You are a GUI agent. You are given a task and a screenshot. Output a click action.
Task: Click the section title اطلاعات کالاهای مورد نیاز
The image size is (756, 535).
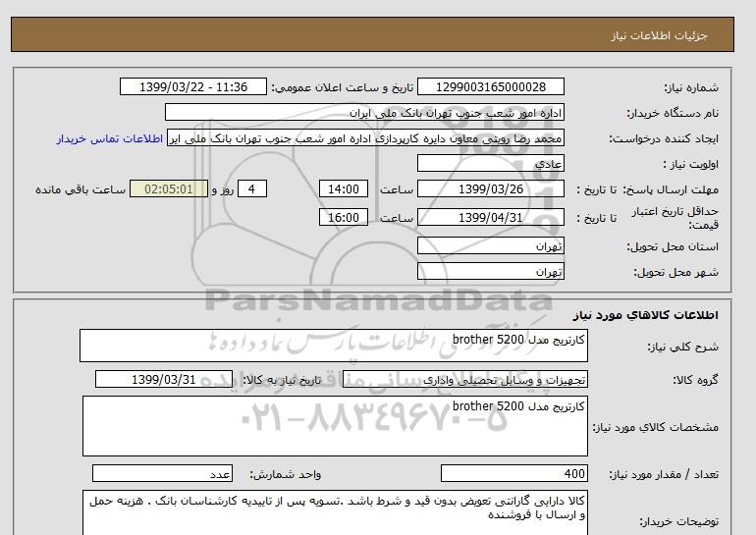pyautogui.click(x=646, y=315)
